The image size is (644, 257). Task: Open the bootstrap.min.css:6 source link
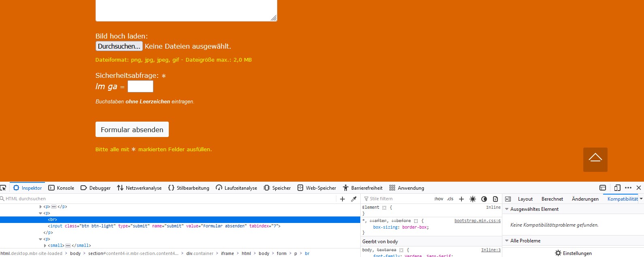coord(477,221)
